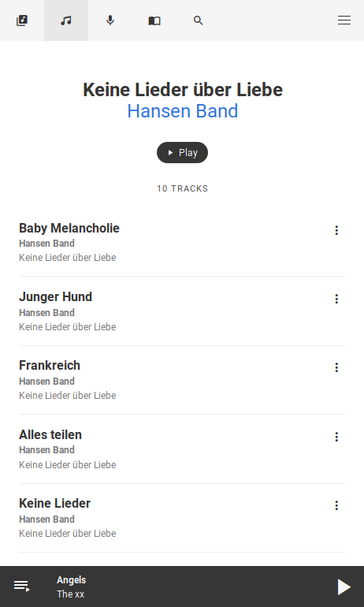Open the three-dot menu for Keine Lieder
This screenshot has width=364, height=607.
click(336, 505)
